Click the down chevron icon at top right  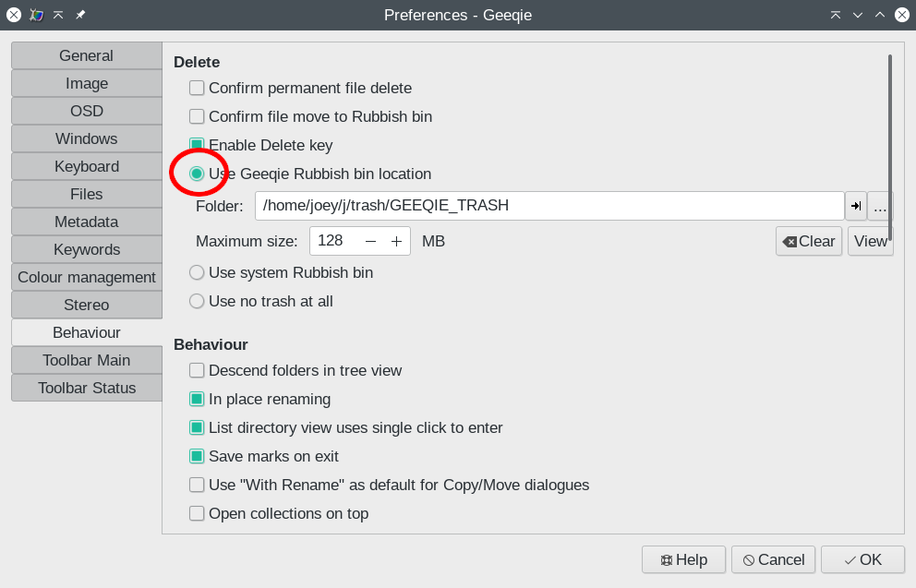[858, 15]
